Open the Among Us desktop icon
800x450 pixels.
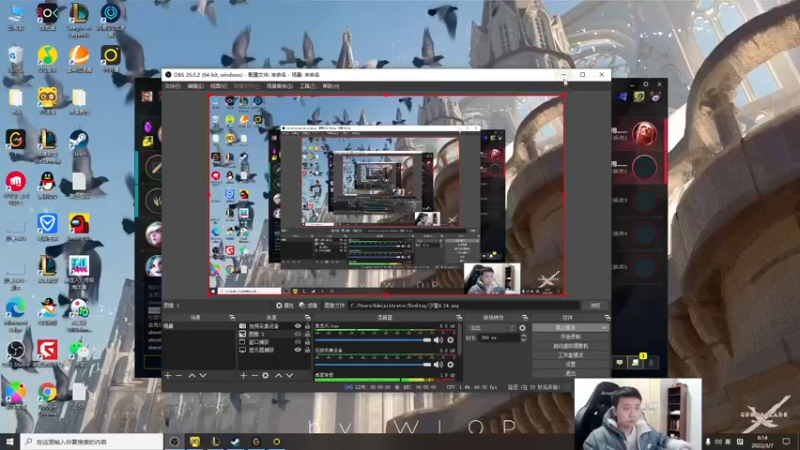pyautogui.click(x=79, y=227)
